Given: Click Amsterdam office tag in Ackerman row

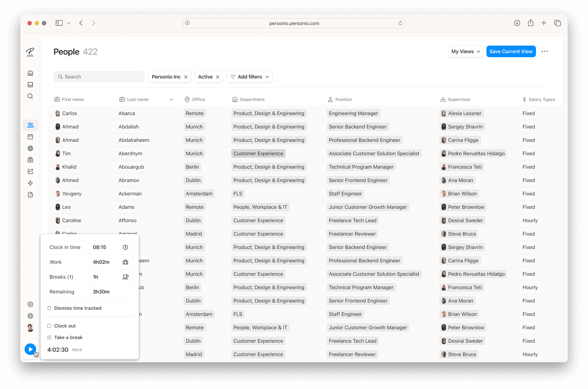Looking at the screenshot, I should (x=199, y=194).
